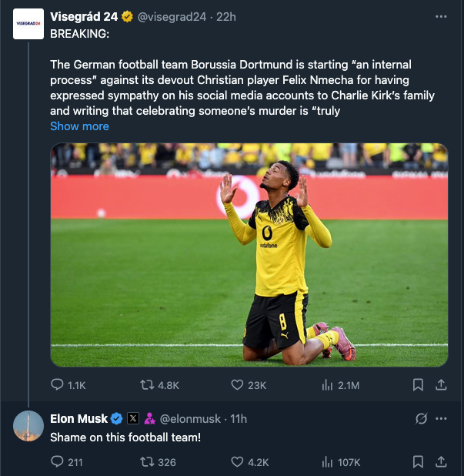Bookmark the Visegrád 24 post
The image size is (464, 476).
418,384
